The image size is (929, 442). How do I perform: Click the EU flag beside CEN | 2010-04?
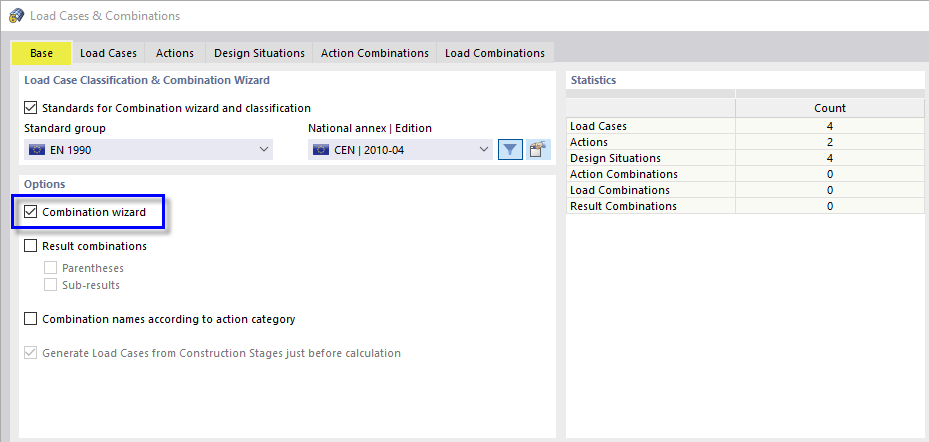tap(322, 150)
